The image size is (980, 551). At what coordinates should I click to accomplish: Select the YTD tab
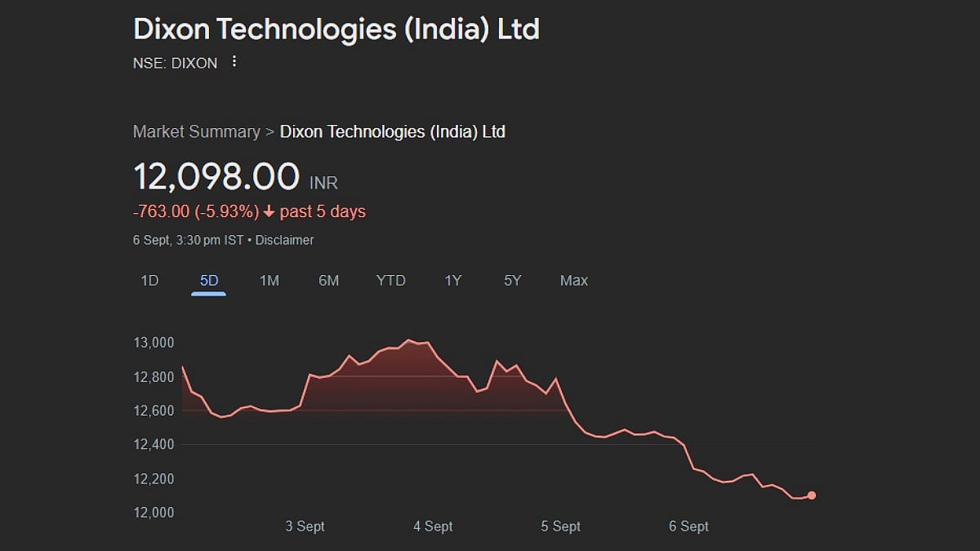pos(390,281)
